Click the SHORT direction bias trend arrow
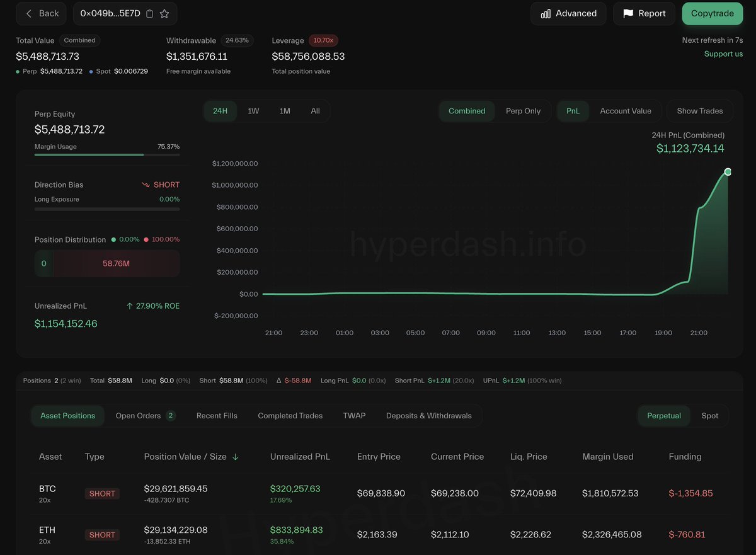This screenshot has width=756, height=555. click(x=146, y=184)
